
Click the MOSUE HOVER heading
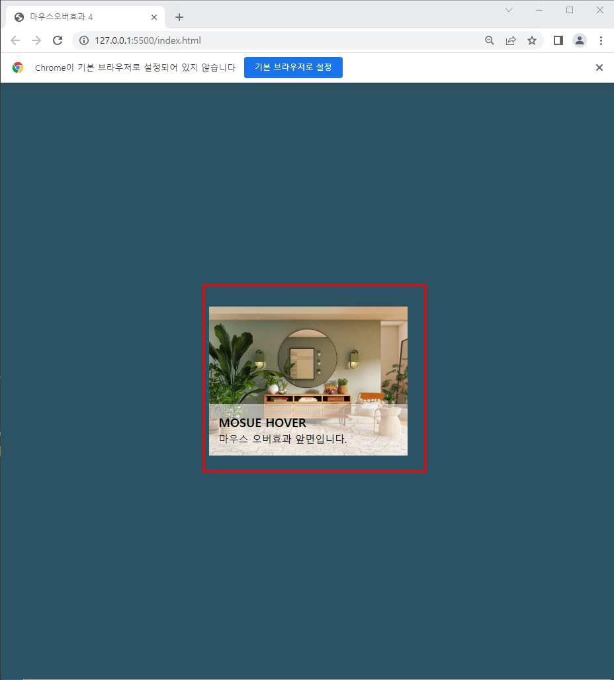tap(262, 423)
